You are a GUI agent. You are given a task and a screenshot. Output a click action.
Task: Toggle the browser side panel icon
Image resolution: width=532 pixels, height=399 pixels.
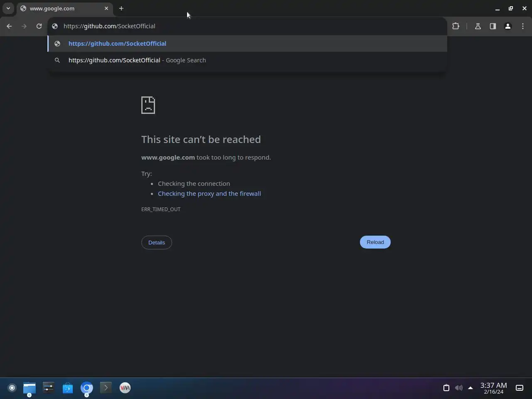[x=493, y=26]
